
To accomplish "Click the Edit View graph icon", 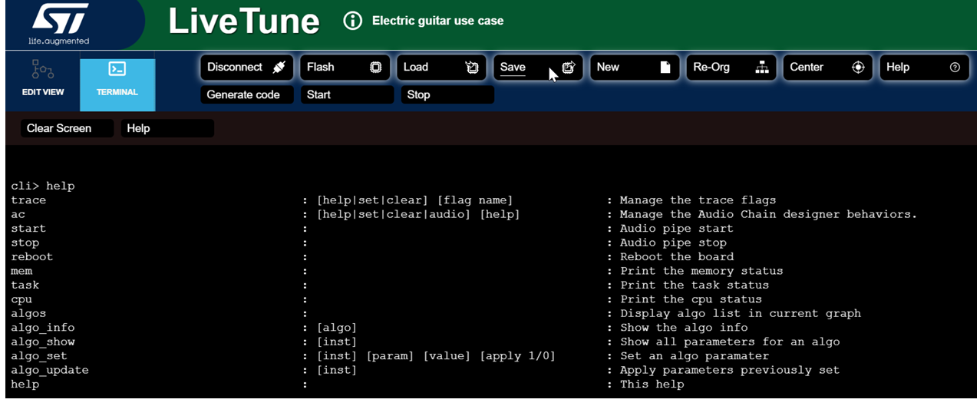I will tap(42, 70).
